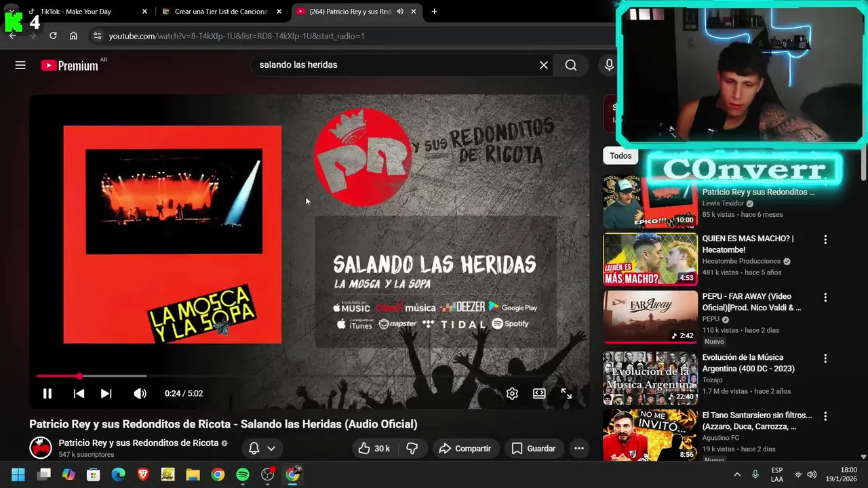Skip to previous video in queue
This screenshot has width=868, height=488.
[x=79, y=393]
